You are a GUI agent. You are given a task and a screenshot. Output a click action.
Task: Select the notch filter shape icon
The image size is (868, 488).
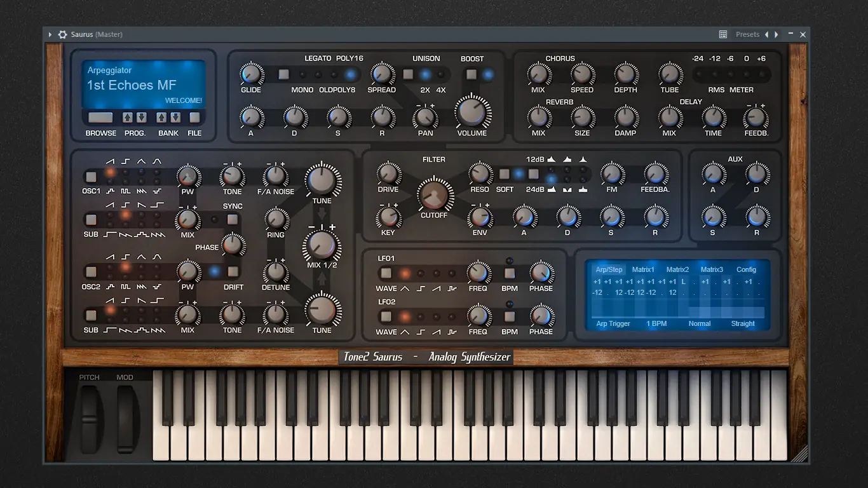(x=567, y=189)
